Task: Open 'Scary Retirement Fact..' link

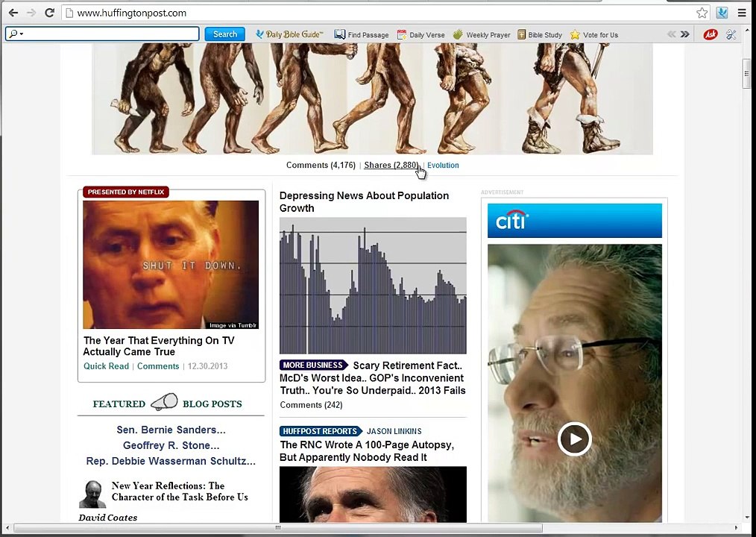Action: (407, 365)
